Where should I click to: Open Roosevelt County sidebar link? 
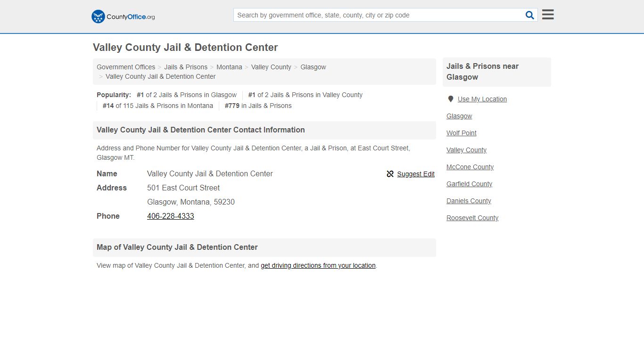point(472,218)
